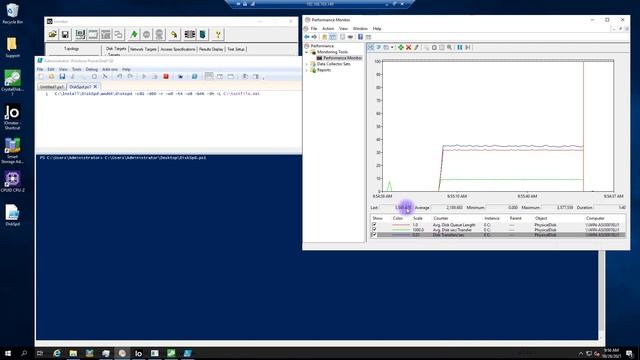This screenshot has height=360, width=640.
Task: Click script line in DiskSpd.ps1 editor
Action: coord(157,94)
